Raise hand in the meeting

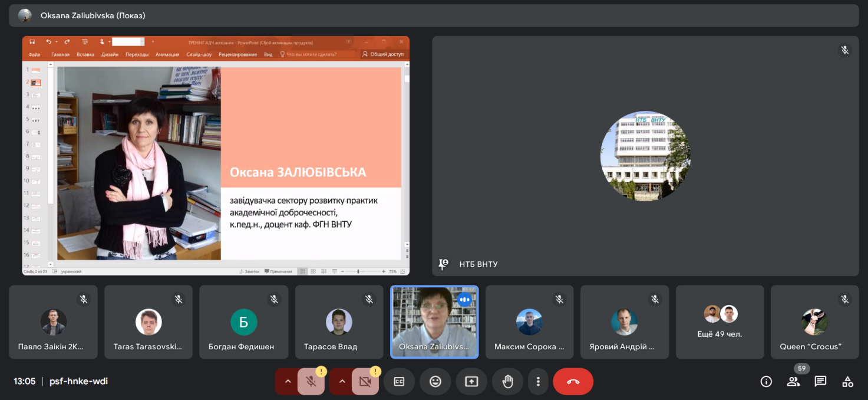click(x=507, y=381)
